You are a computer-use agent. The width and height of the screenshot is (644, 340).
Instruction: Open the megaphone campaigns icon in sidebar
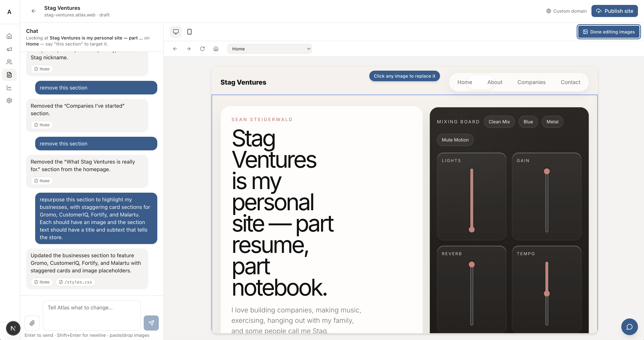coord(9,49)
